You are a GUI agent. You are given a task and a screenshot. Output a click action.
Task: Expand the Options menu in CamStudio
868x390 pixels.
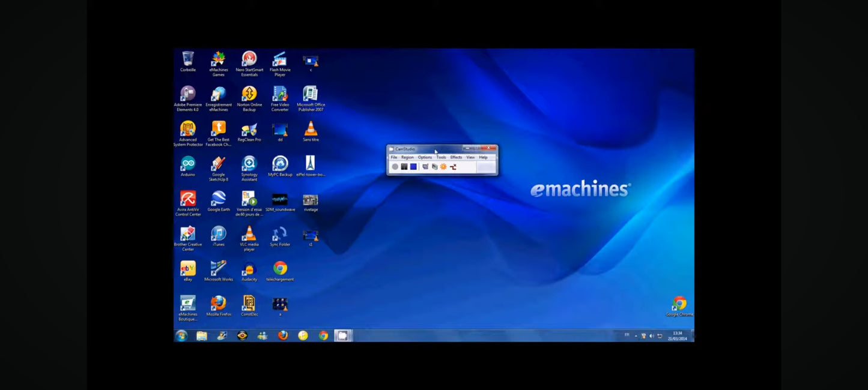[x=425, y=157]
